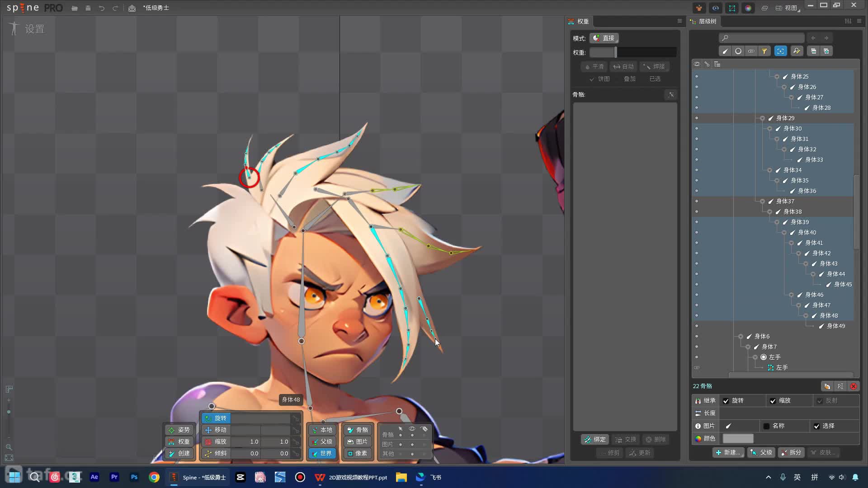The width and height of the screenshot is (868, 488).
Task: Select Local (本地) axes mode
Action: pyautogui.click(x=322, y=430)
